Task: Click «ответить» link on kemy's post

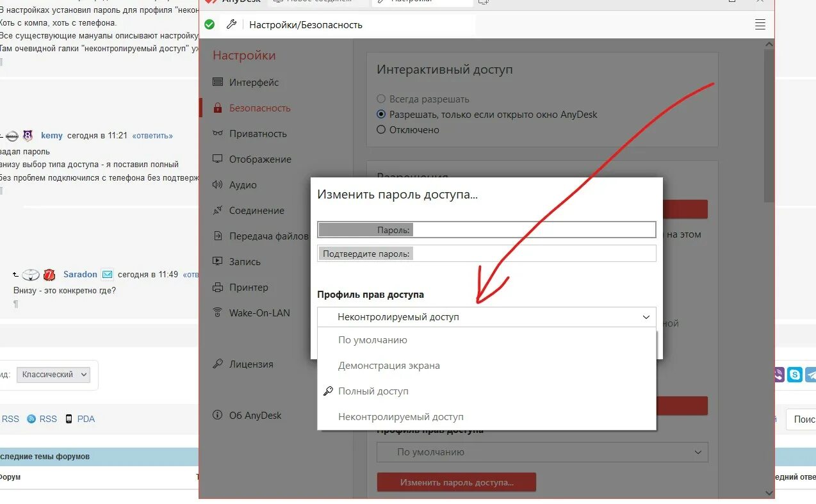Action: pos(152,136)
